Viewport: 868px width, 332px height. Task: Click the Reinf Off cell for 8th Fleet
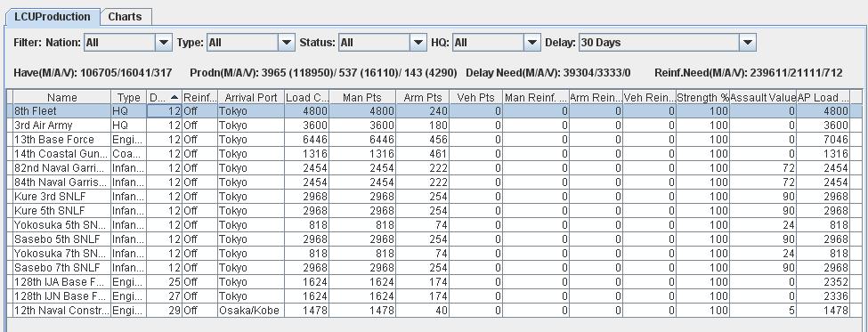pos(199,111)
